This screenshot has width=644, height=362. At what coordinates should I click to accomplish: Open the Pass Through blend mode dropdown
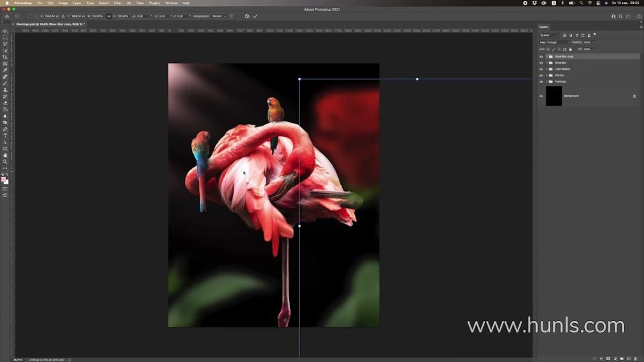point(554,42)
